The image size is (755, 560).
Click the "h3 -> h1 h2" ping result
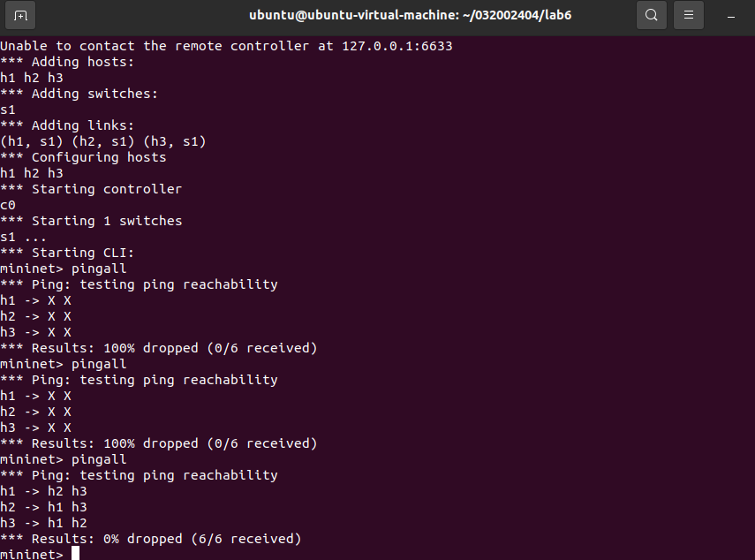43,523
